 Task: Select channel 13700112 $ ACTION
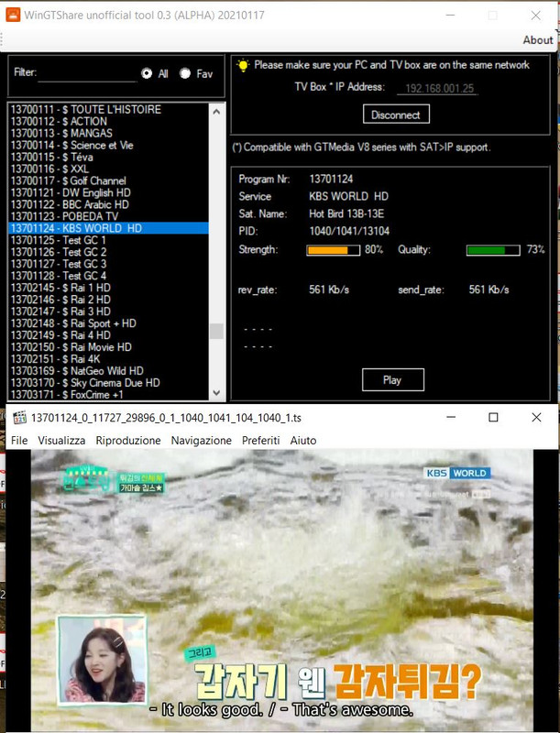pos(109,121)
